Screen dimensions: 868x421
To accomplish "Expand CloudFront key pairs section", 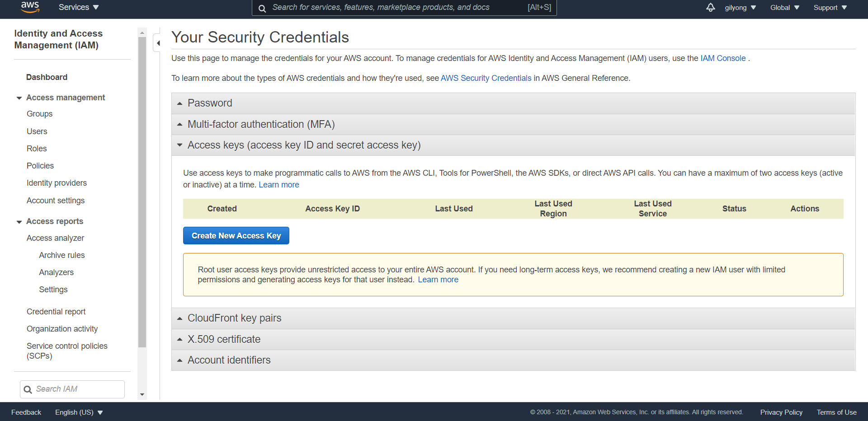I will (234, 318).
